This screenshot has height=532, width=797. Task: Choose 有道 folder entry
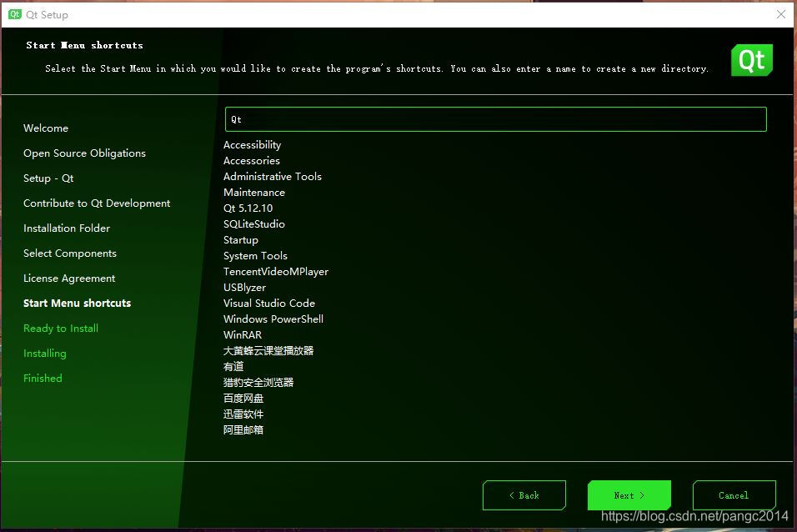[233, 366]
